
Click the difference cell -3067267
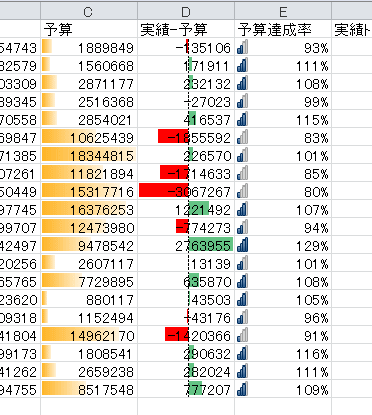186,191
